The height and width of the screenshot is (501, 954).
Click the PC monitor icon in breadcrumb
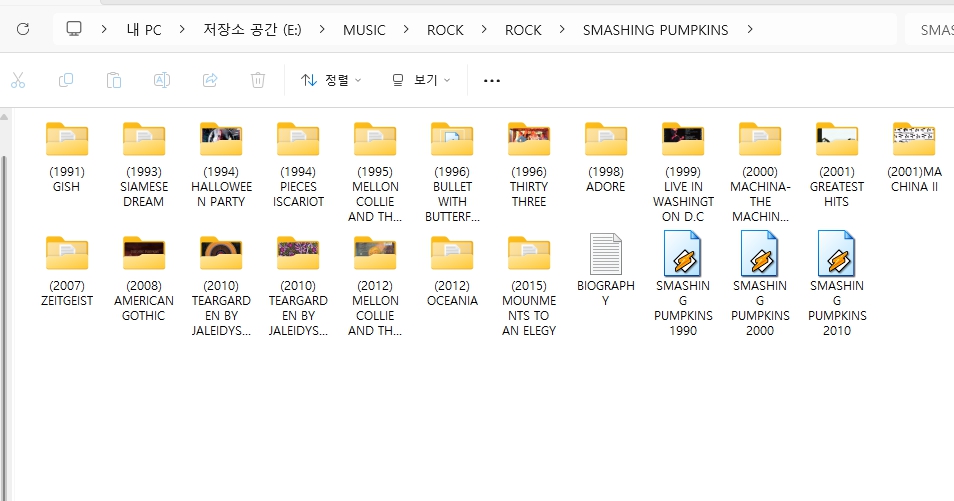coord(74,29)
